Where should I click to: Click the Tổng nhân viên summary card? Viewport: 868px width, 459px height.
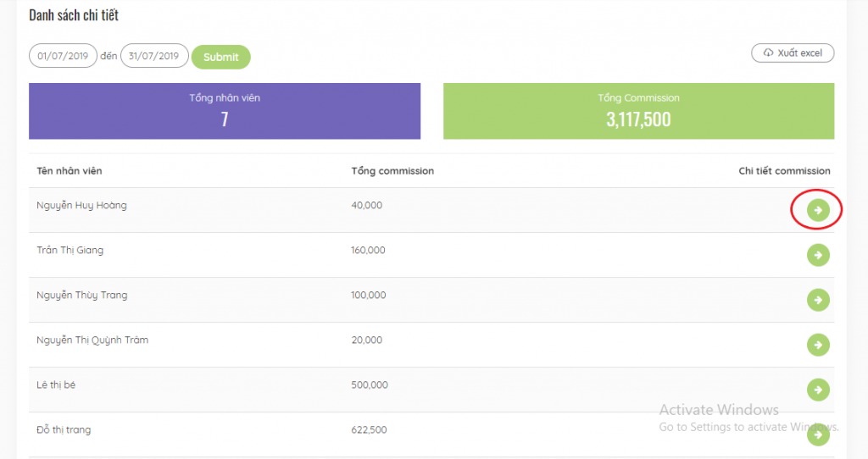click(x=225, y=111)
